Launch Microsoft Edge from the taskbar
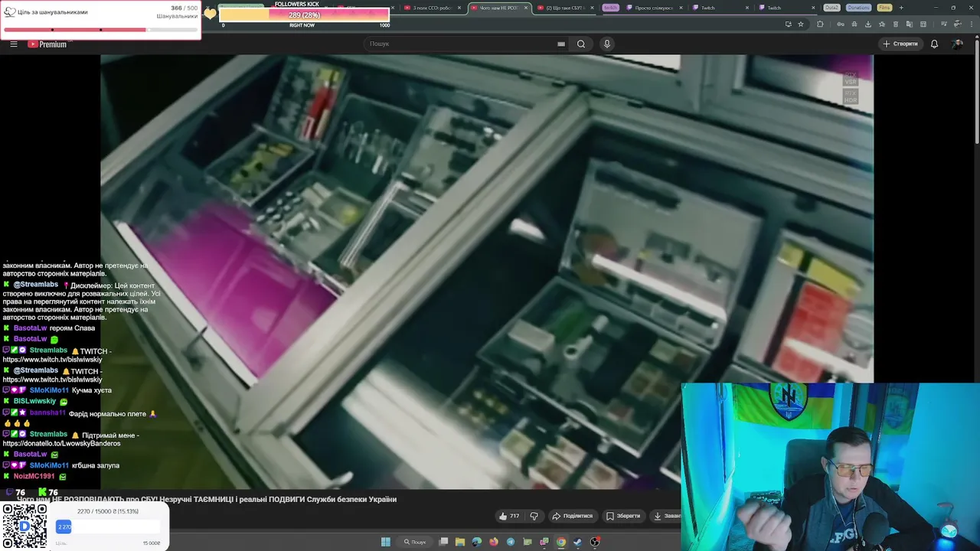This screenshot has width=980, height=551. point(477,542)
